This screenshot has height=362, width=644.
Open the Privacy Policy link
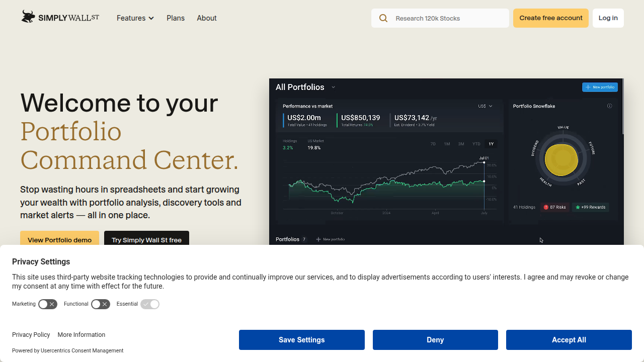[31, 335]
